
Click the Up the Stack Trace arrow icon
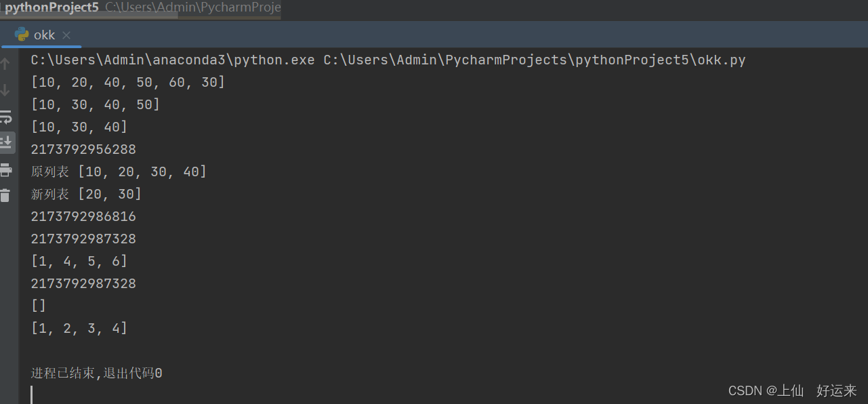pos(7,62)
